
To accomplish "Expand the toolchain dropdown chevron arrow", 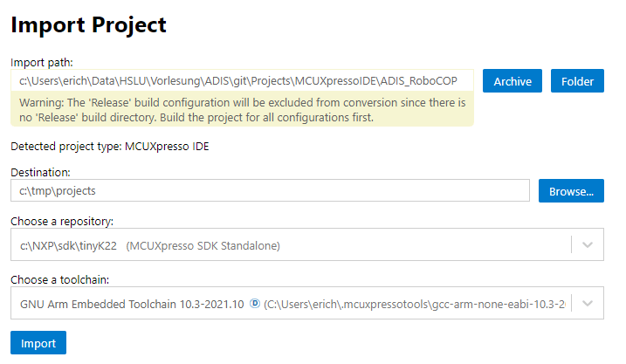I will click(587, 303).
